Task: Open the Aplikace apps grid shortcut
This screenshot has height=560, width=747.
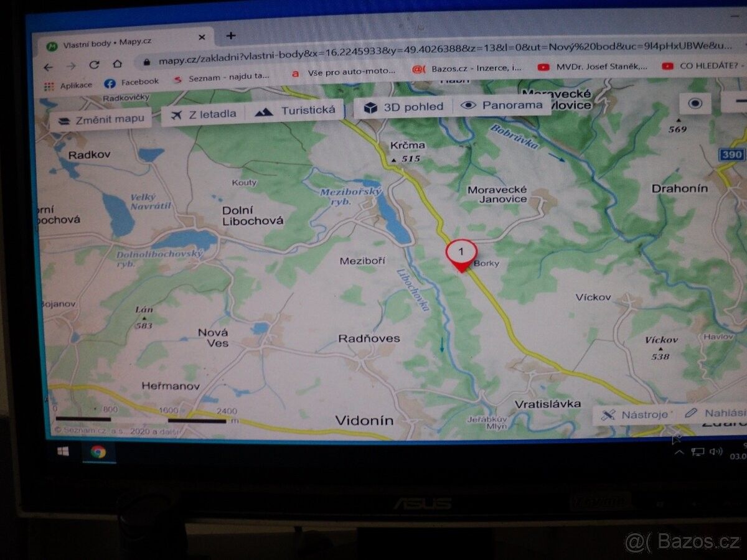Action: [68, 85]
